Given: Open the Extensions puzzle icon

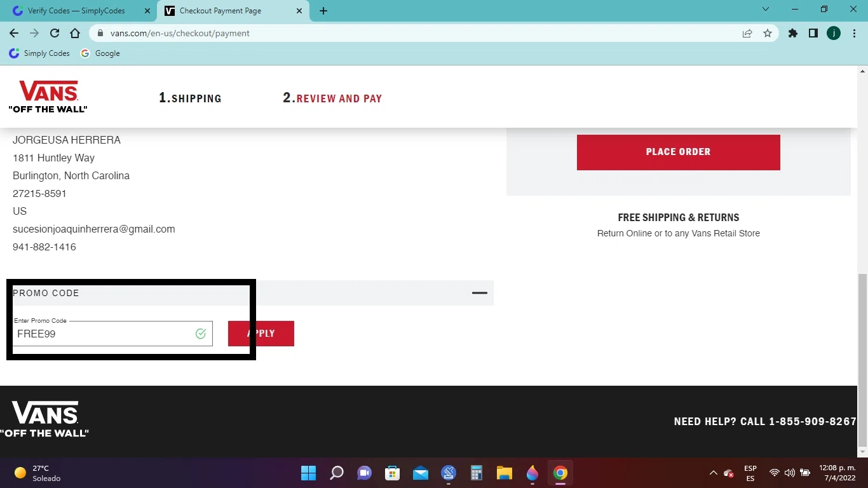Looking at the screenshot, I should click(x=793, y=33).
